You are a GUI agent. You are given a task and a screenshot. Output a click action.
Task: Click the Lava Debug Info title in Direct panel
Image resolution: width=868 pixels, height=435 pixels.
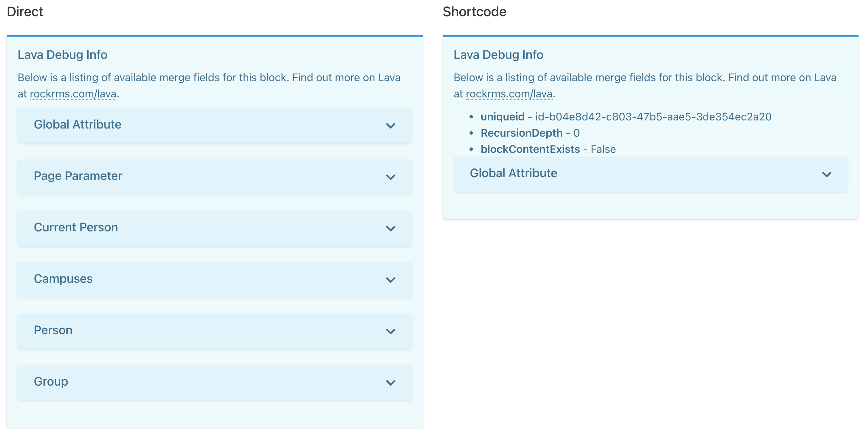[62, 54]
